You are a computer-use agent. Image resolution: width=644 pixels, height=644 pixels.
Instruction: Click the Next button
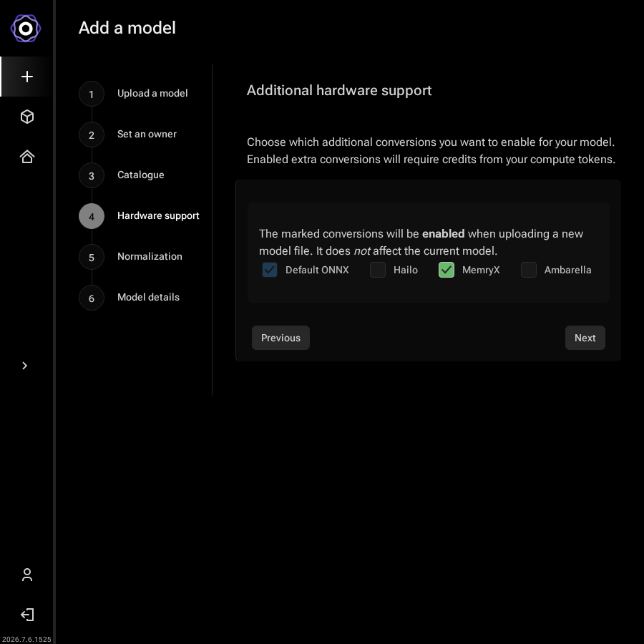pyautogui.click(x=585, y=338)
